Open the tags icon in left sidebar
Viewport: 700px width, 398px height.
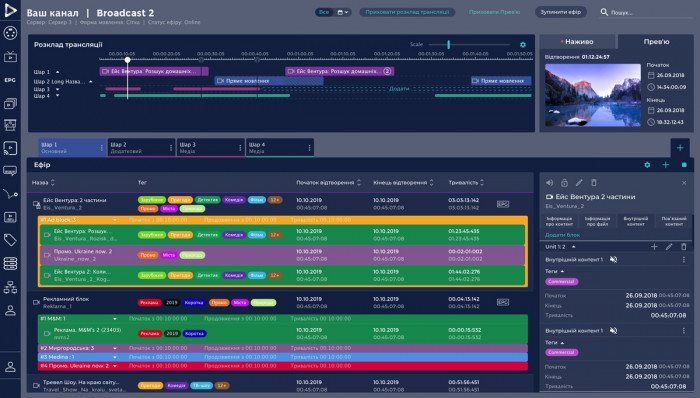tap(10, 240)
